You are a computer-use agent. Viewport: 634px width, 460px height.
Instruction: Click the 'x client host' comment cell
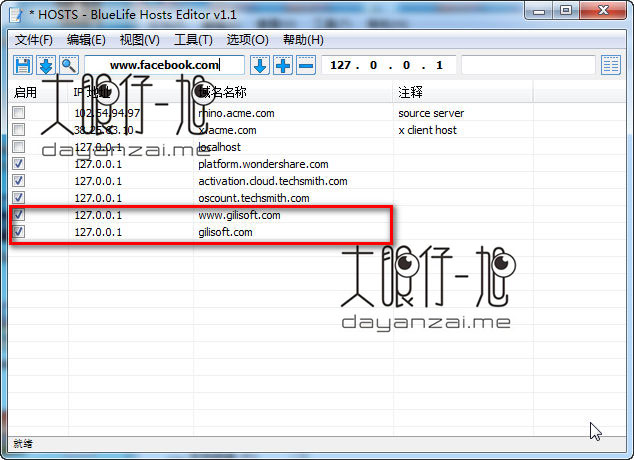[x=427, y=130]
